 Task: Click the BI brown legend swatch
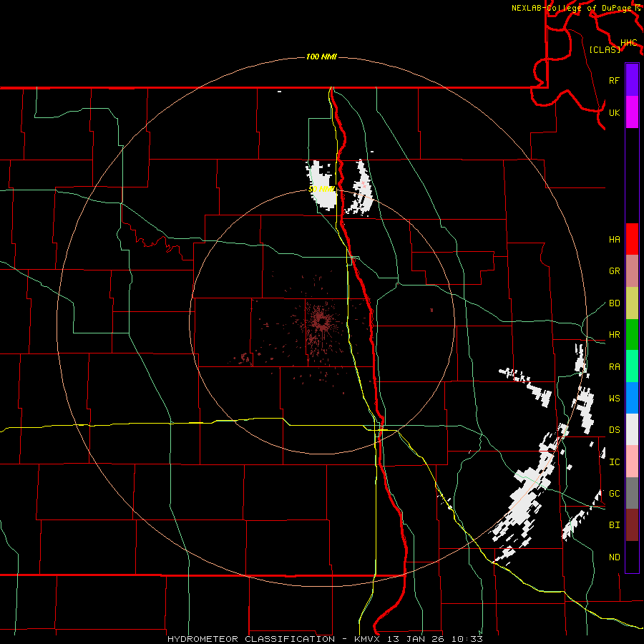pyautogui.click(x=632, y=525)
